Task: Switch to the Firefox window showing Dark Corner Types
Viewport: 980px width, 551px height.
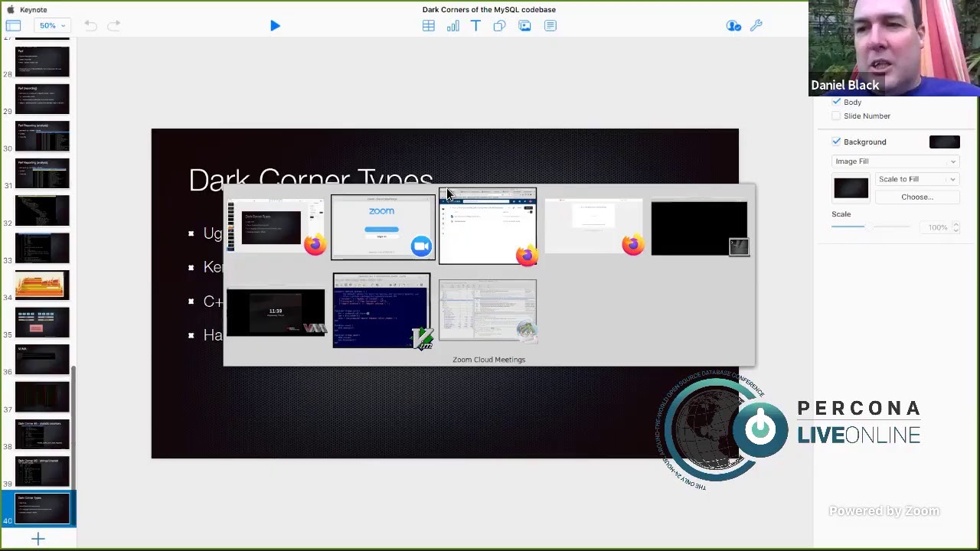Action: [276, 227]
